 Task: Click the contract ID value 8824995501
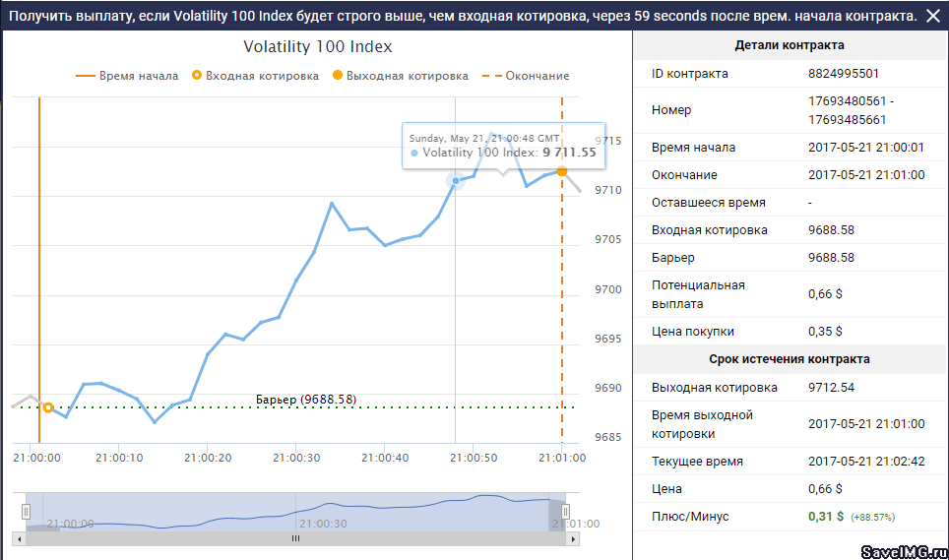843,74
